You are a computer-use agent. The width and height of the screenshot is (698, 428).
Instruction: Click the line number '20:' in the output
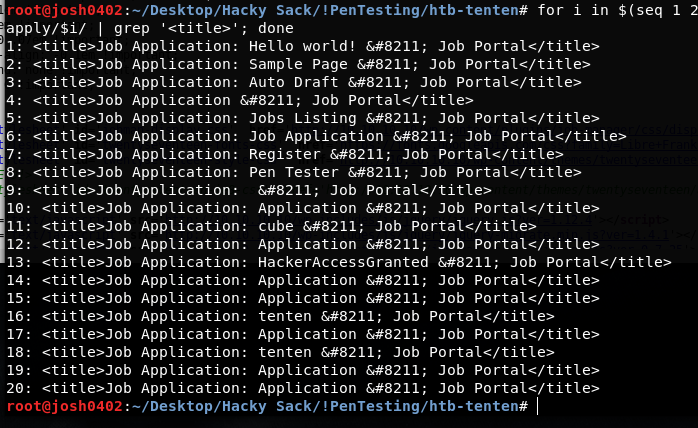click(x=19, y=388)
